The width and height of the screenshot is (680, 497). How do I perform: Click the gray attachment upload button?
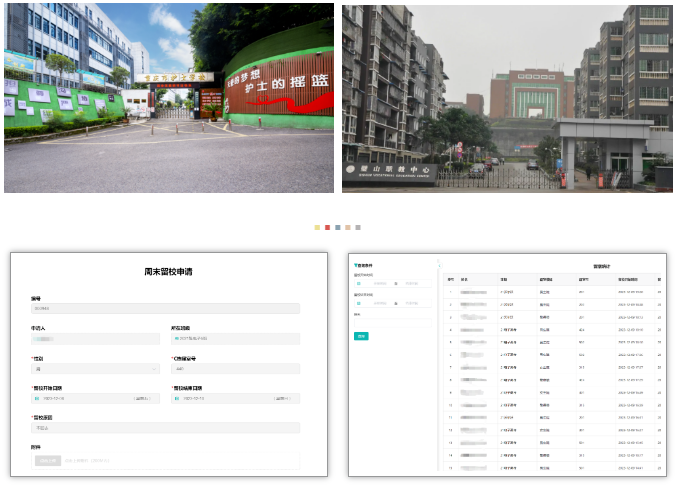47,460
